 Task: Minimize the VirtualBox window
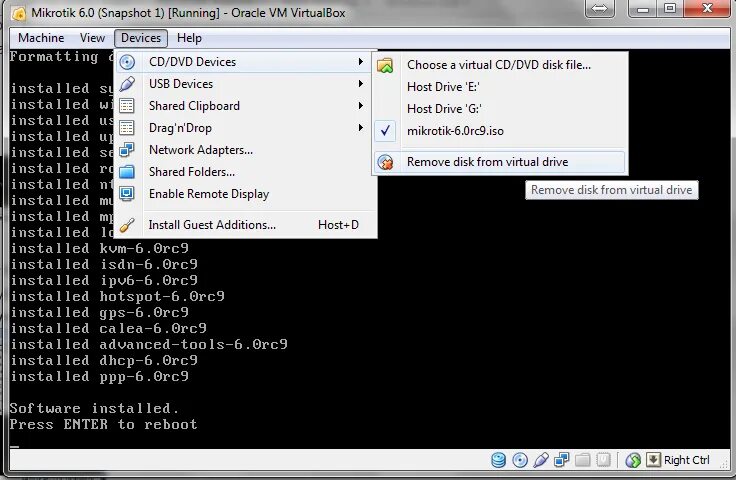(x=643, y=8)
